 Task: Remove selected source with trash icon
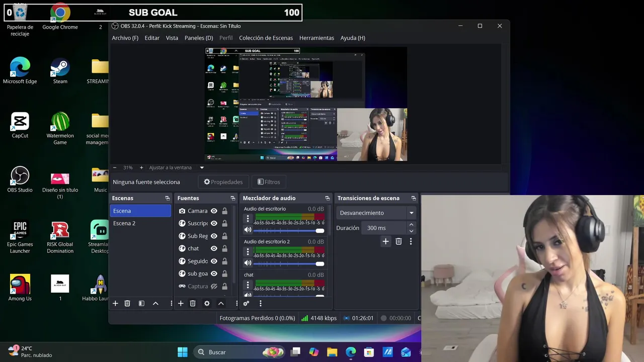193,303
